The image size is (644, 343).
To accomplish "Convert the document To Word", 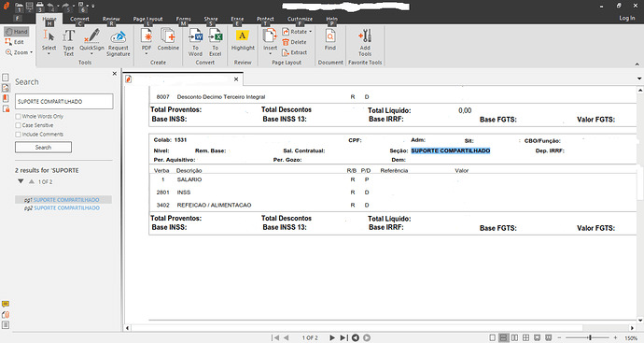I will [x=195, y=42].
